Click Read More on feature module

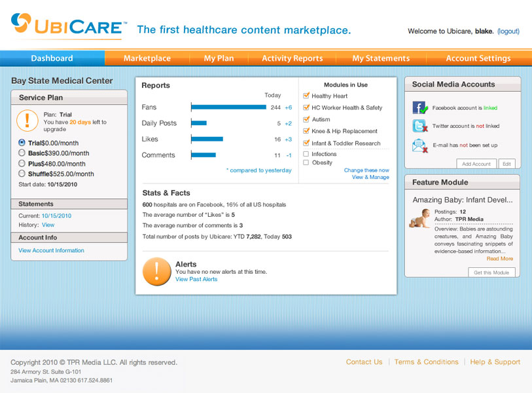500,259
